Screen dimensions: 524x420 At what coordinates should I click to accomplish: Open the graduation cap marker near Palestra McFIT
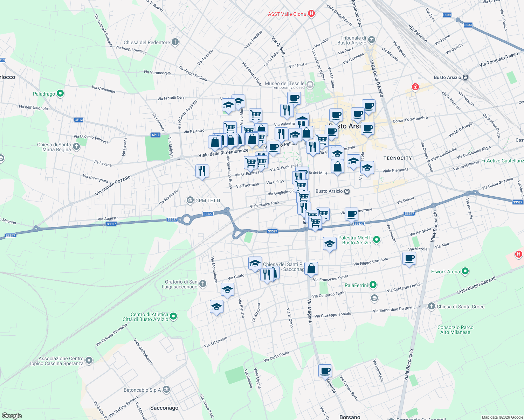click(330, 244)
